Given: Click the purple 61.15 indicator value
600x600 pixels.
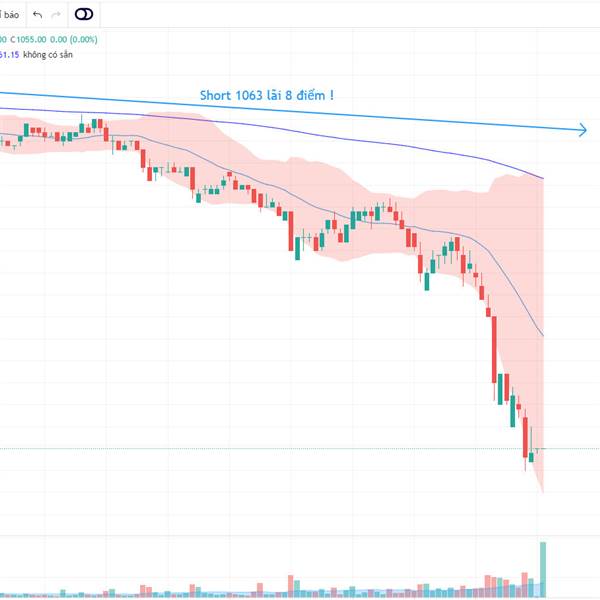Looking at the screenshot, I should [x=9, y=55].
